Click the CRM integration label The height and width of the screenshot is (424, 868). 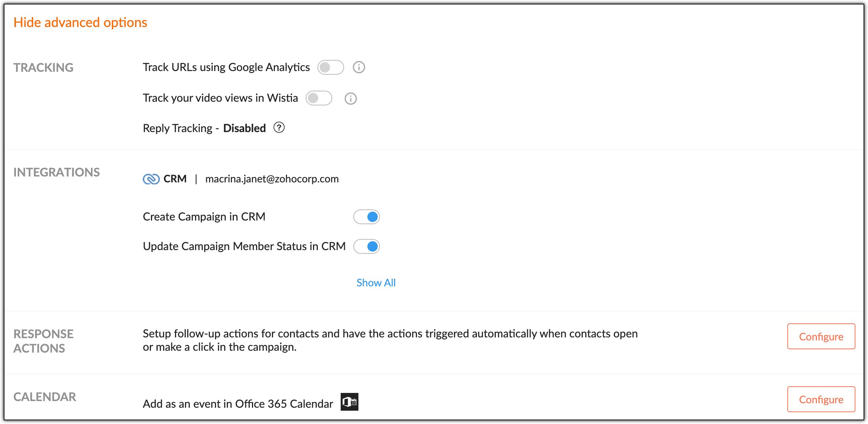(x=175, y=179)
